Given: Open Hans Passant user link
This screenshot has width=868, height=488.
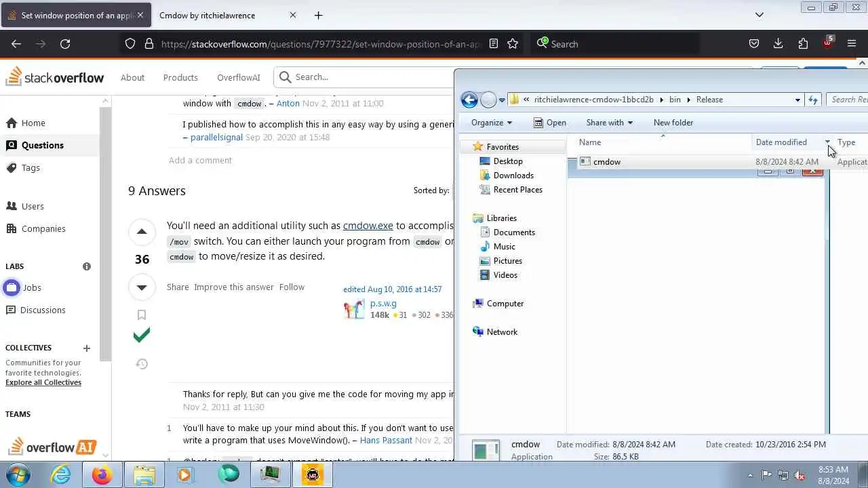Looking at the screenshot, I should 386,440.
